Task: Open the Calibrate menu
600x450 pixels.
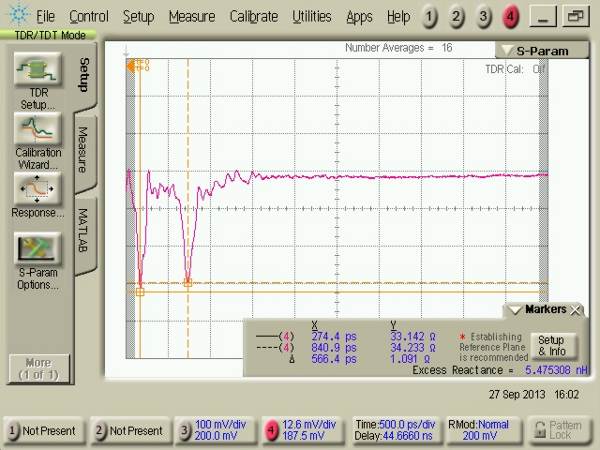Action: coord(254,17)
